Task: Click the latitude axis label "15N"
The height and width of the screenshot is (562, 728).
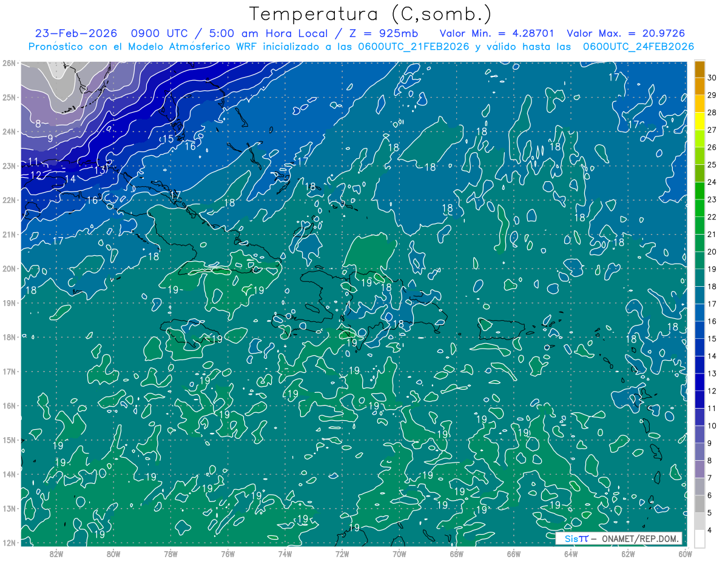Action: (x=8, y=440)
